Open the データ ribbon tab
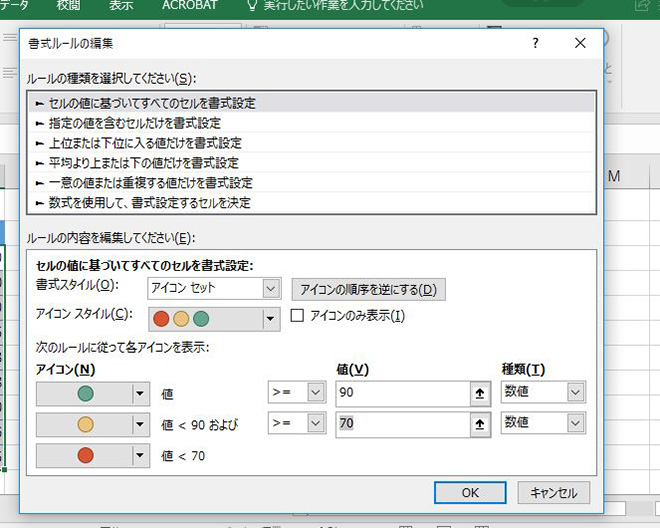 tap(14, 5)
